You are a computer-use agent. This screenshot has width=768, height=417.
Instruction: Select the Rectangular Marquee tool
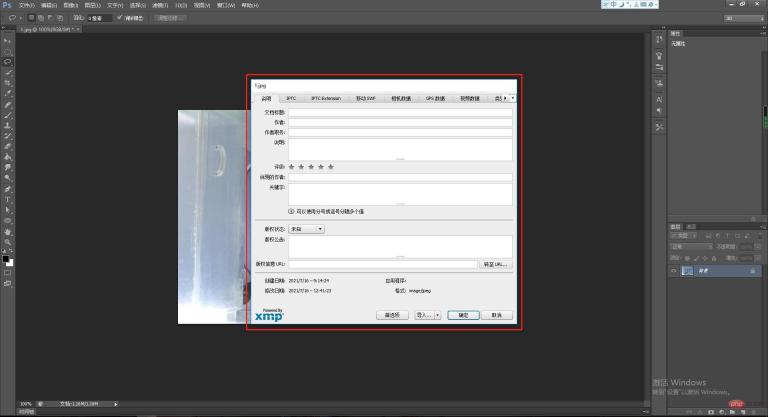(x=8, y=51)
